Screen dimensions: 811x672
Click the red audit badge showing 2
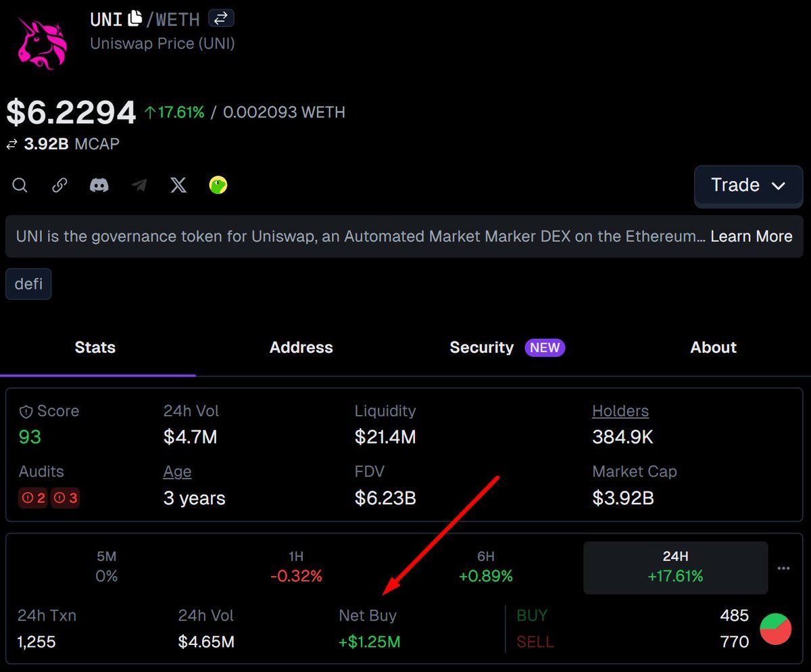32,498
